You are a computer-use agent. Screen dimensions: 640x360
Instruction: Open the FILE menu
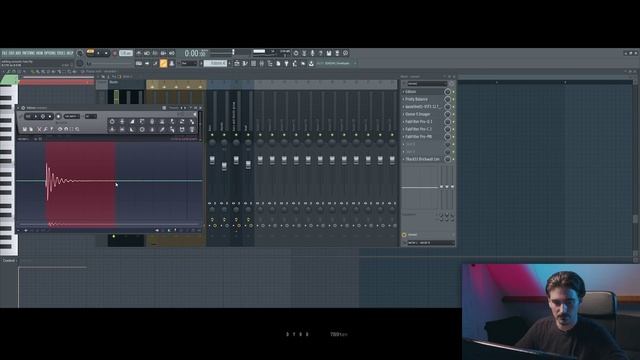click(x=4, y=53)
